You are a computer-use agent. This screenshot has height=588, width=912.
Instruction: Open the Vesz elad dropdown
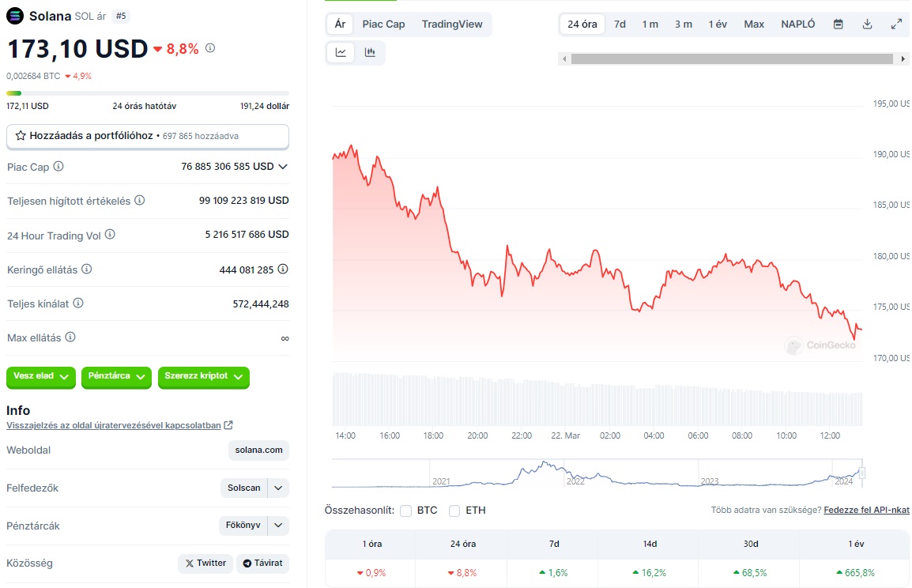(x=41, y=377)
